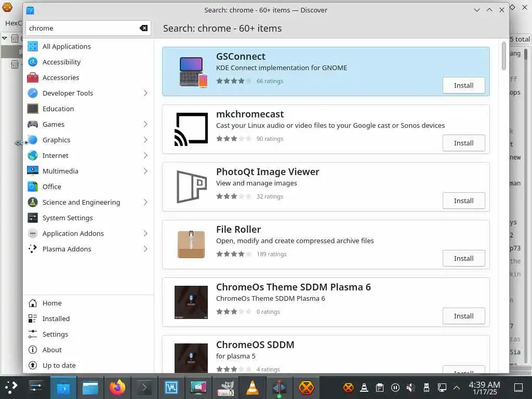Click the Graphics category icon

pos(33,140)
